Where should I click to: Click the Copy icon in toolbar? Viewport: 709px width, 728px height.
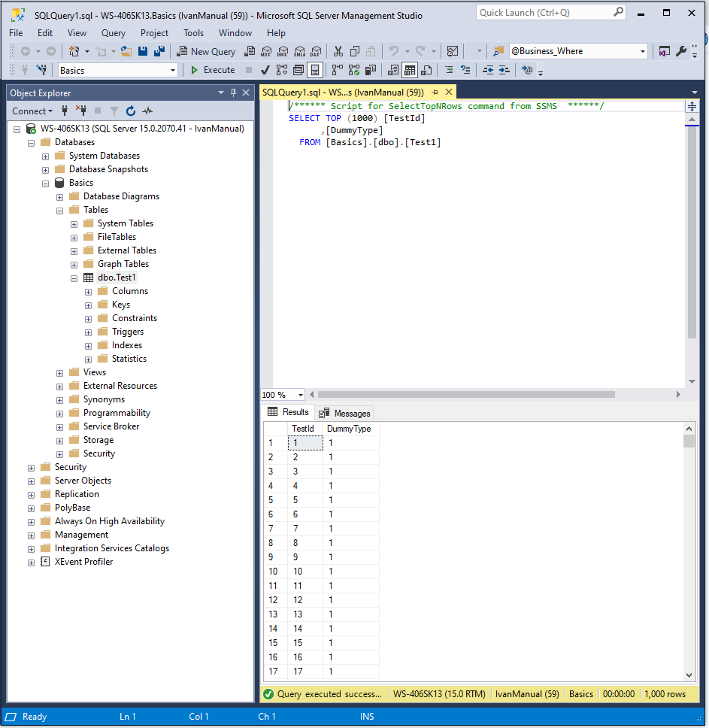(x=355, y=52)
